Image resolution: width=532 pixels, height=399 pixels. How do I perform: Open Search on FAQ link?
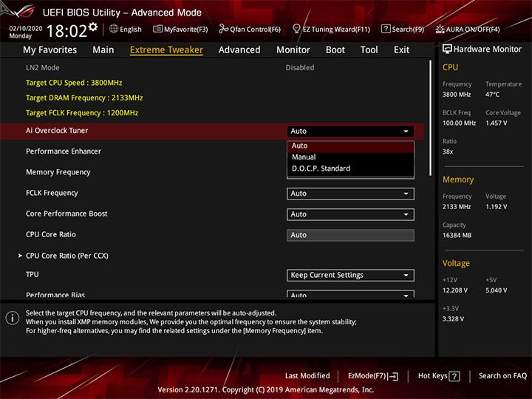tap(502, 375)
